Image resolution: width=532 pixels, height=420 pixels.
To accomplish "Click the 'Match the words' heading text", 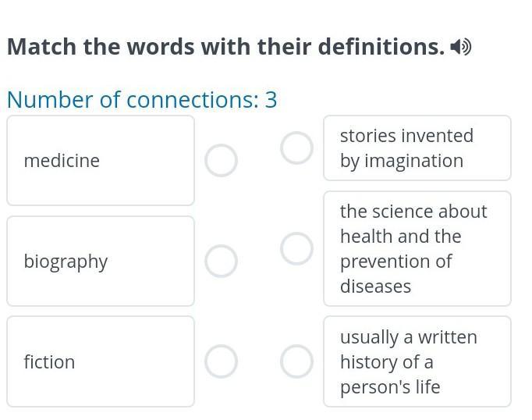I will (225, 47).
